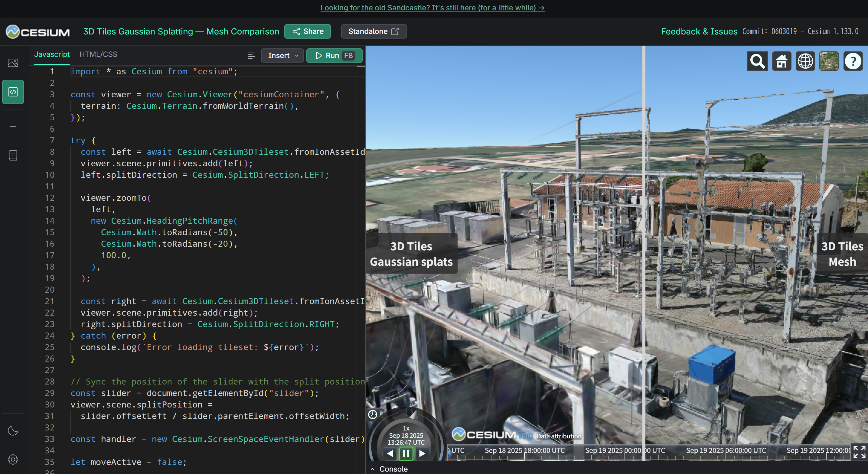Open the documentation book icon

tap(13, 155)
